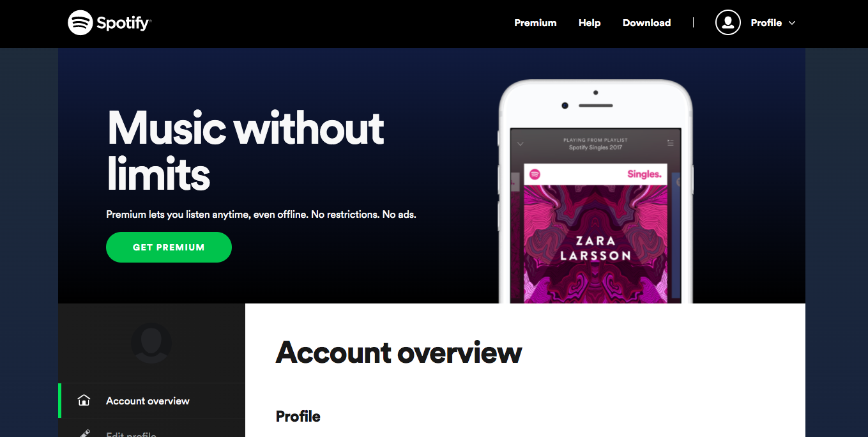Click the Spotify logo icon
The image size is (868, 437).
[x=80, y=23]
